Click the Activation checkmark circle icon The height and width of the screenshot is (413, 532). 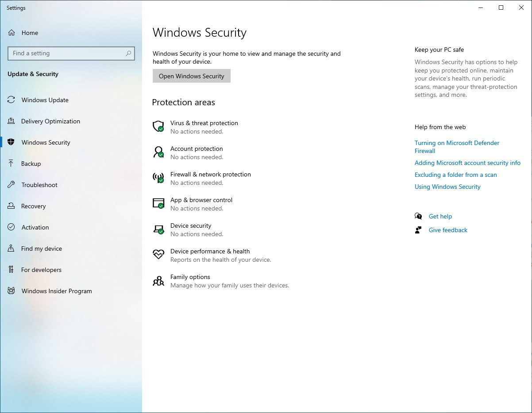pos(12,227)
